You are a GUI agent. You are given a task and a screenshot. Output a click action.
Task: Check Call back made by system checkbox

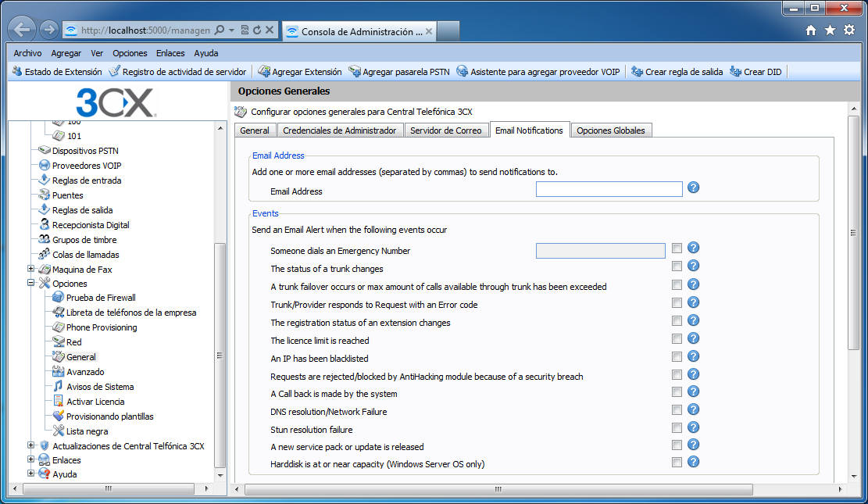pos(677,392)
